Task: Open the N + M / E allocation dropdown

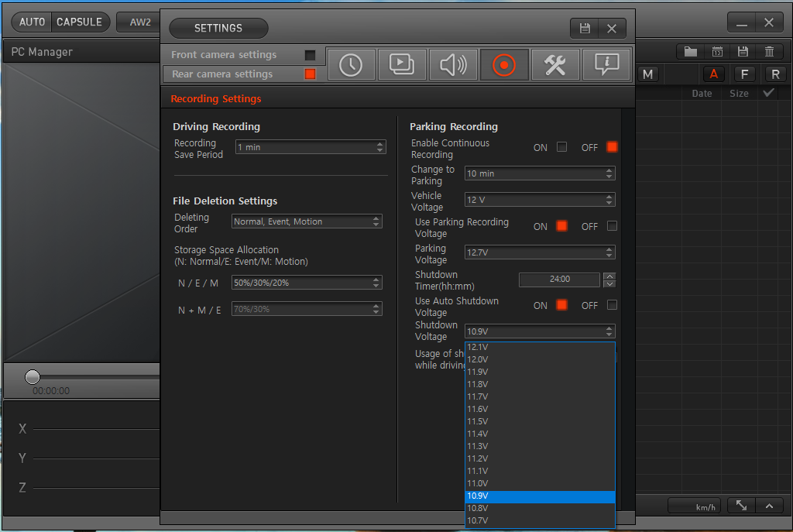Action: [307, 309]
